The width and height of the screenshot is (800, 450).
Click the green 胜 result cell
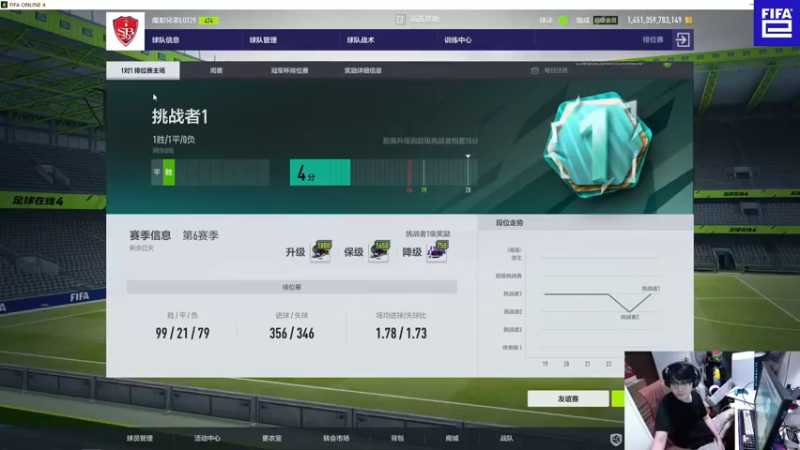click(169, 172)
